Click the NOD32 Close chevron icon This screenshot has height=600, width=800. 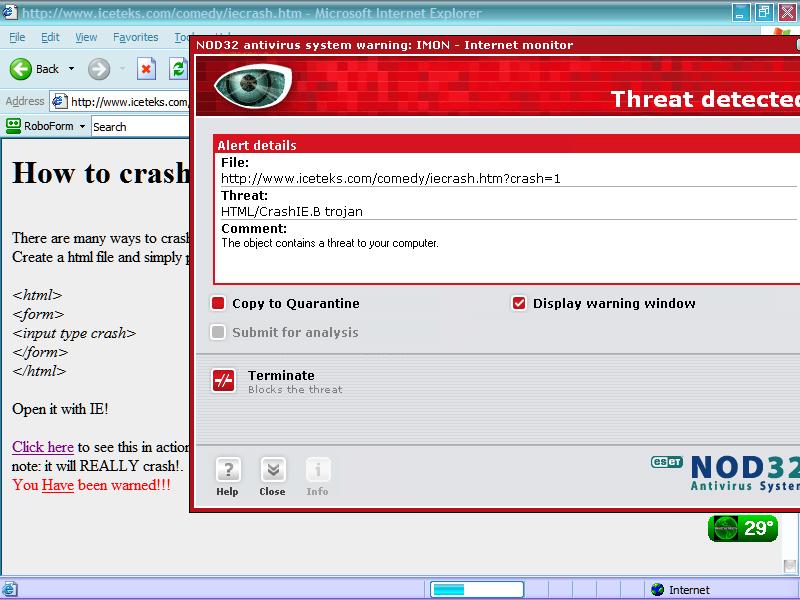pyautogui.click(x=272, y=470)
